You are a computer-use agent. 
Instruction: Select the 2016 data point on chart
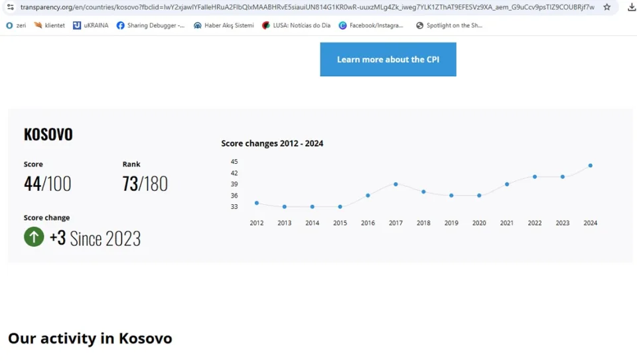[x=368, y=196]
